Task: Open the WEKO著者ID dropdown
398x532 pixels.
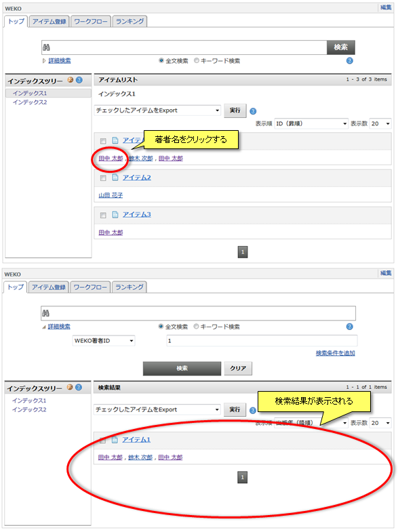Action: (x=104, y=341)
